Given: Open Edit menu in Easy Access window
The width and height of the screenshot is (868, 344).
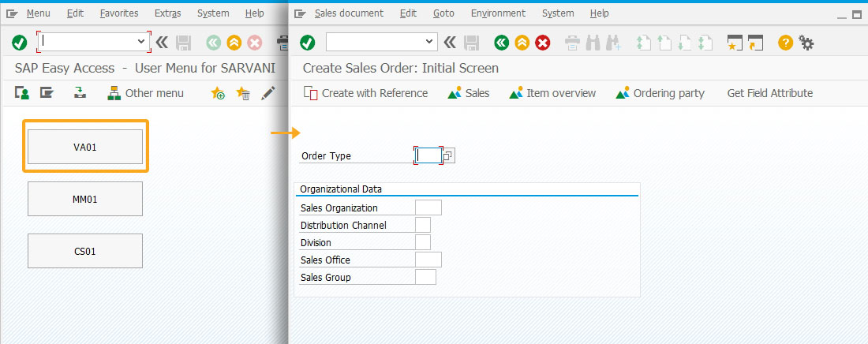Looking at the screenshot, I should click(x=75, y=13).
